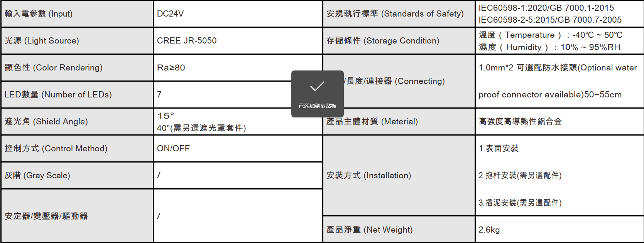Select the "2.抱杆安裝(需另選配件)" installation option
The width and height of the screenshot is (644, 243).
520,176
